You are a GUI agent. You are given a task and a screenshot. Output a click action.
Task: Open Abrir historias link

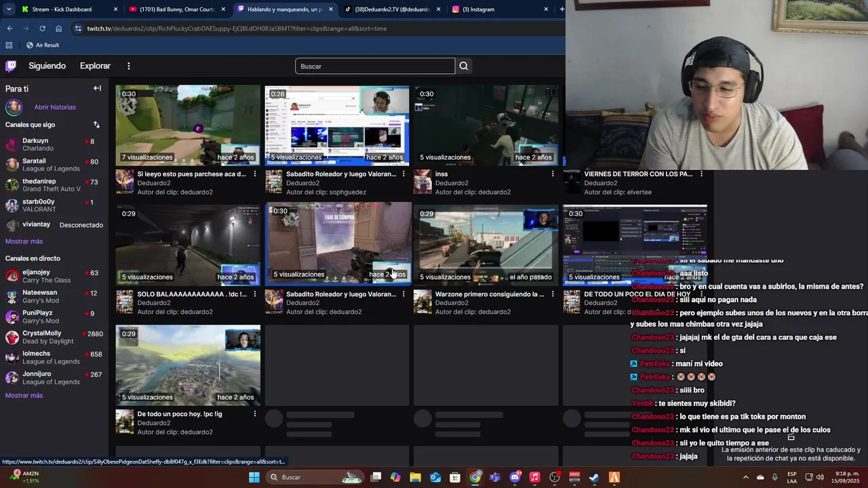pos(55,107)
